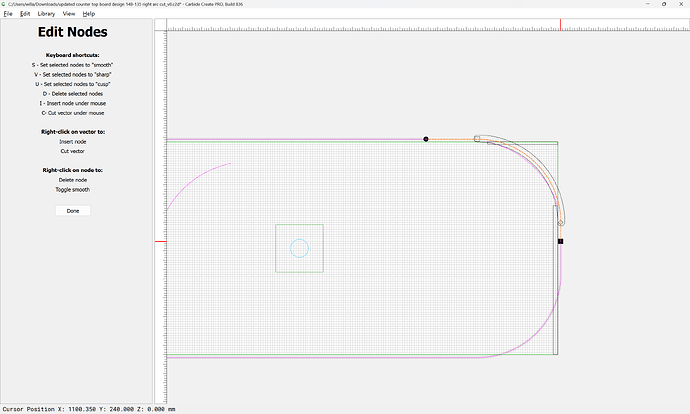This screenshot has height=414, width=690.
Task: Click the Carbide Create app icon in title bar
Action: pyautogui.click(x=4, y=4)
